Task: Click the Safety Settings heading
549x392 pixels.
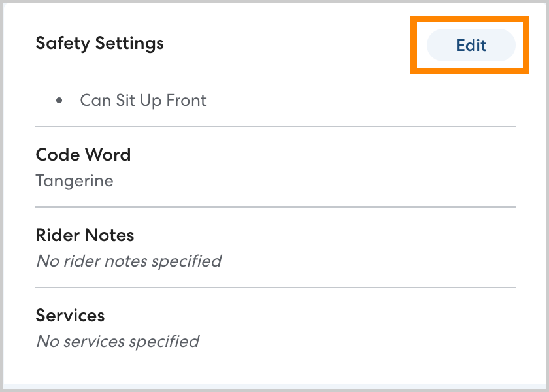Action: (99, 43)
